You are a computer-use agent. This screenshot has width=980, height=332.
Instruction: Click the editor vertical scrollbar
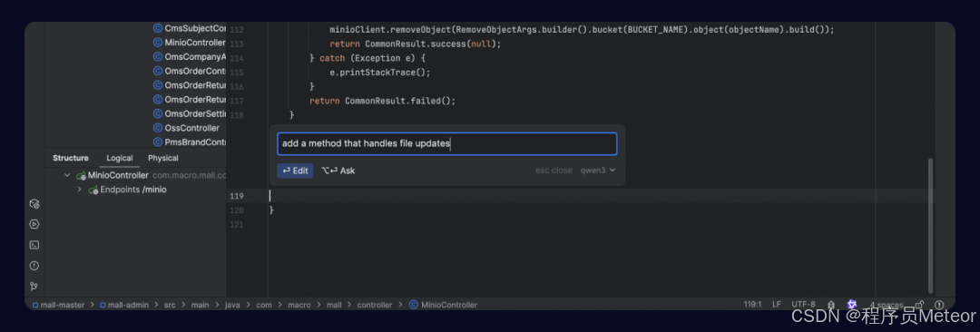(931, 225)
